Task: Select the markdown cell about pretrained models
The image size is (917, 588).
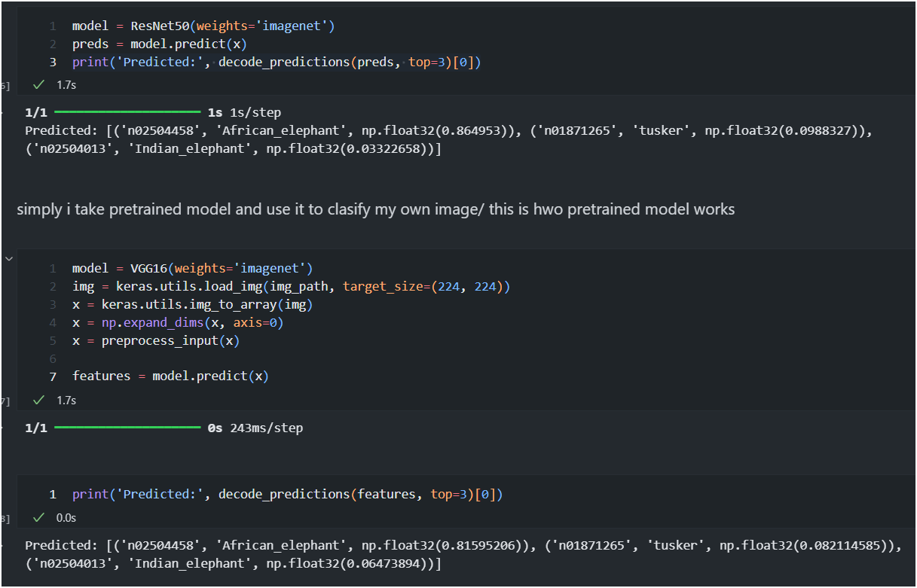Action: pyautogui.click(x=375, y=209)
